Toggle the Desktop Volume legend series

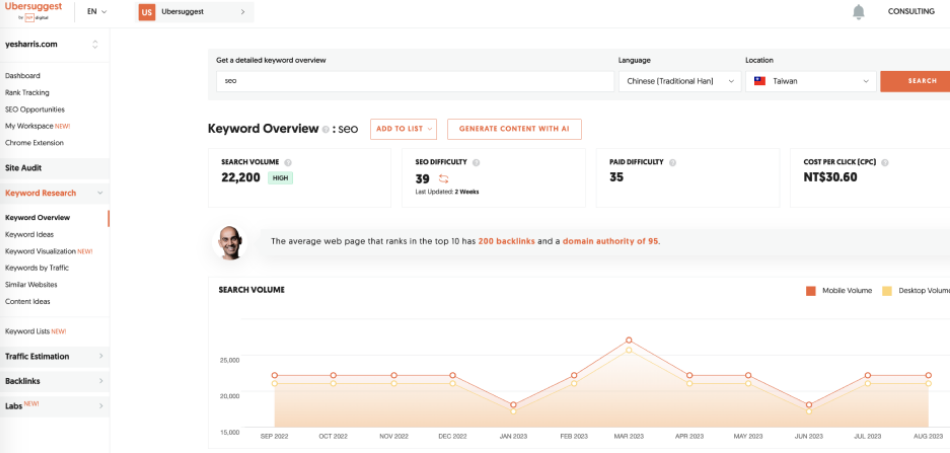click(886, 291)
